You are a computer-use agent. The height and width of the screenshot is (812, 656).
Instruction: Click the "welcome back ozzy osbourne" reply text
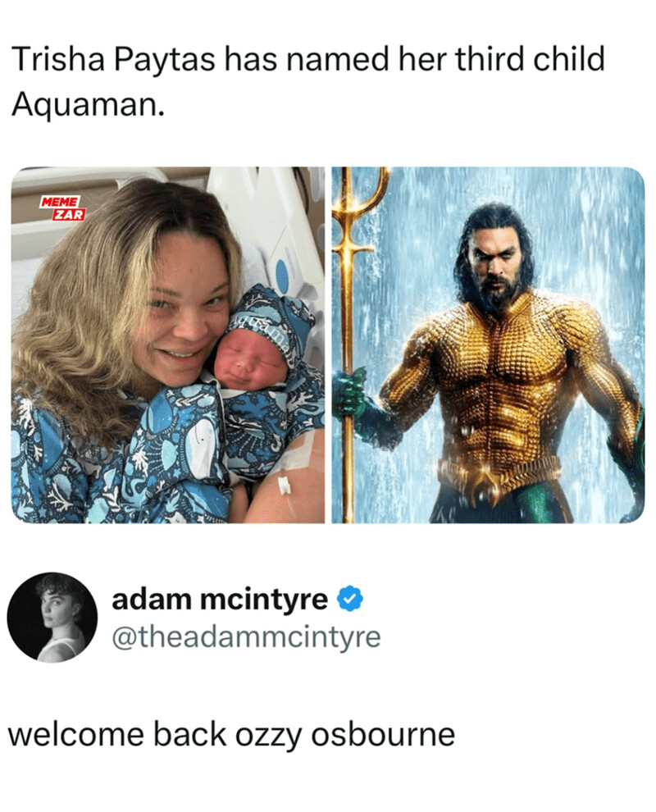(231, 734)
